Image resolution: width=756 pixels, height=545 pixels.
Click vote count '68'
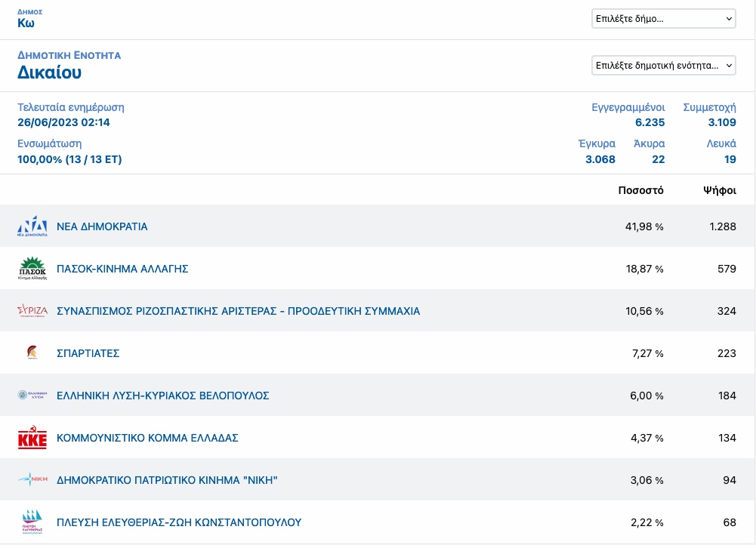(x=730, y=522)
